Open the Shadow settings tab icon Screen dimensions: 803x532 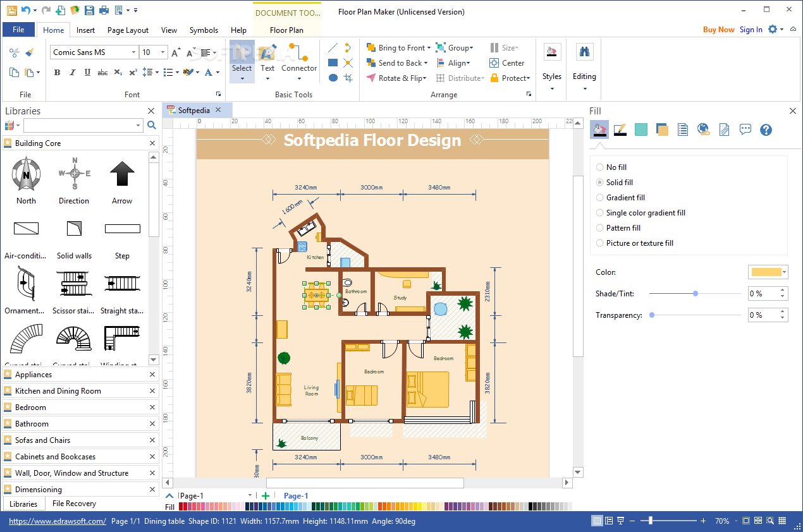[641, 130]
